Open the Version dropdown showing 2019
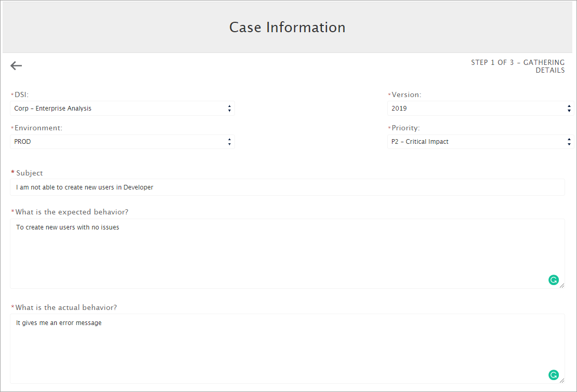The width and height of the screenshot is (577, 392). [473, 108]
